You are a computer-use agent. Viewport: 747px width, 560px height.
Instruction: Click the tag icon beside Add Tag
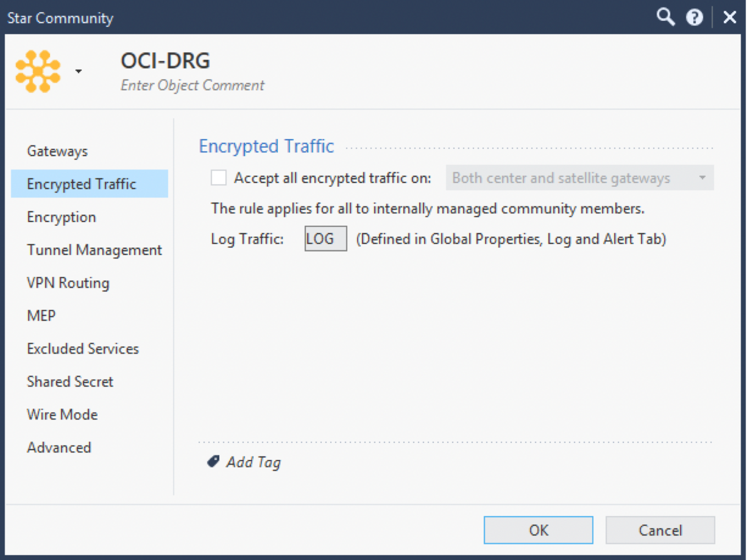(x=213, y=461)
